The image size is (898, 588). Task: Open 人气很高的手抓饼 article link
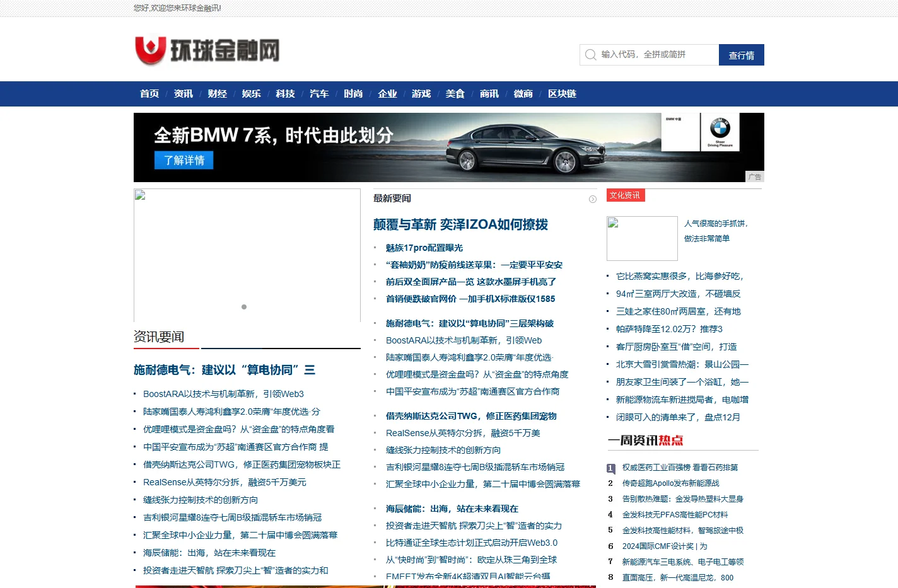click(x=716, y=231)
